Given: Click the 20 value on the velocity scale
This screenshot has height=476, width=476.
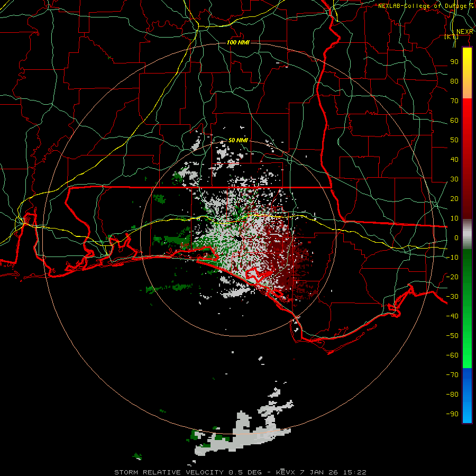Looking at the screenshot, I should (454, 199).
